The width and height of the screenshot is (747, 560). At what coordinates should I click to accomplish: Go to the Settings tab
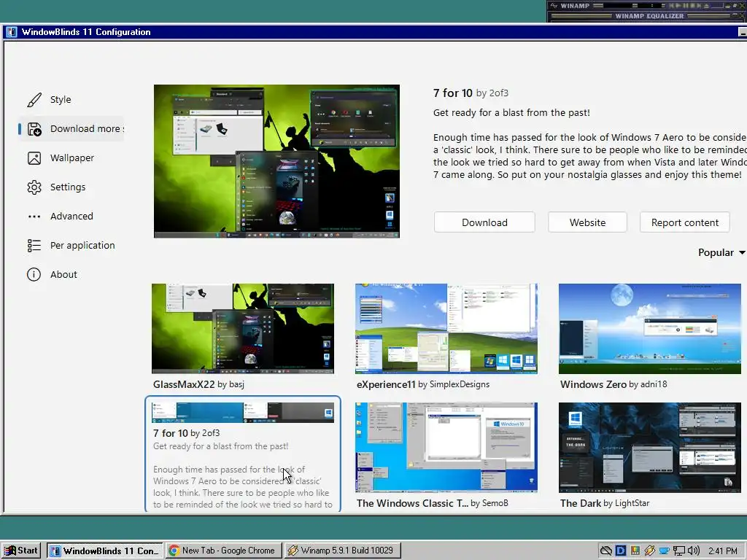click(68, 187)
